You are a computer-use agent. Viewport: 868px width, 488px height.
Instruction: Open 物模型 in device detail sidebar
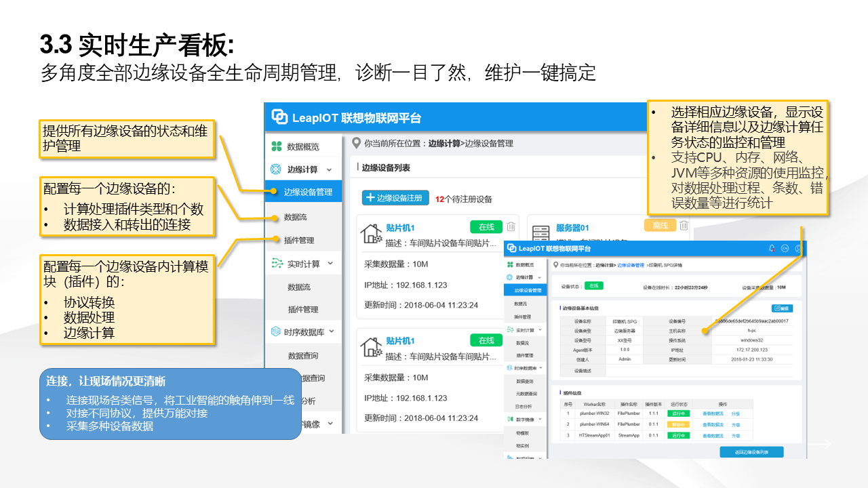[522, 432]
